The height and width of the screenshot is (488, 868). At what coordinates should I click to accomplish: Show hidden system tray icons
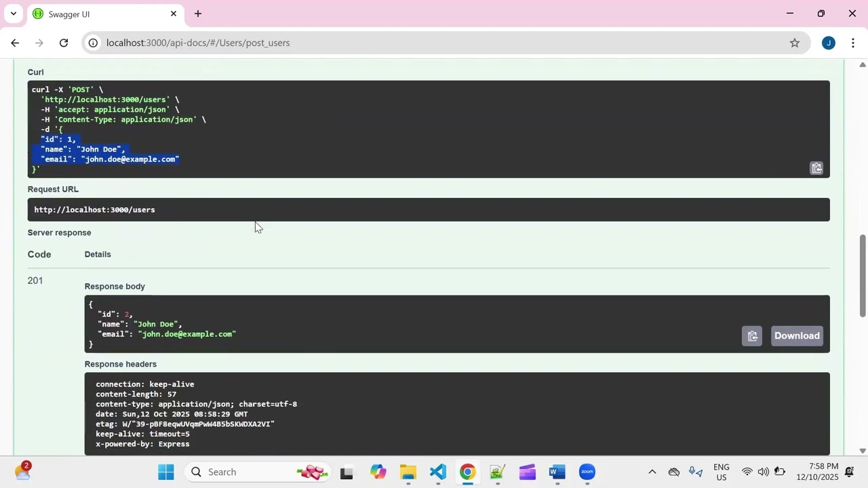652,472
